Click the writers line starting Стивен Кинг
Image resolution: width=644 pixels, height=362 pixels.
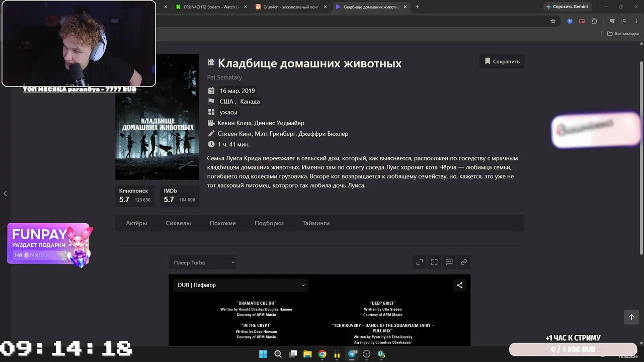coord(283,134)
